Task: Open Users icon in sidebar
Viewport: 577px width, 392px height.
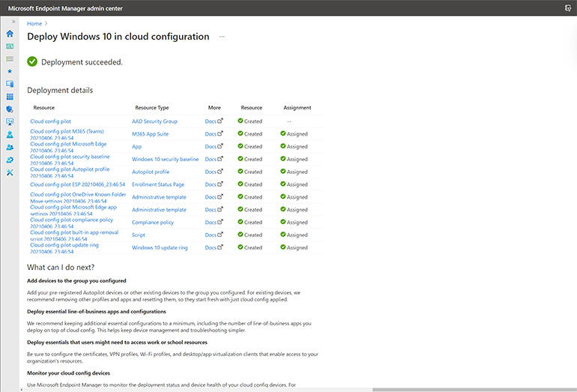Action: (10, 135)
